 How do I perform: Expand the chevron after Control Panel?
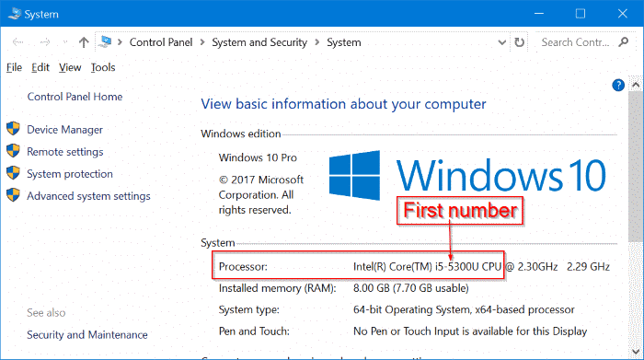pos(202,42)
